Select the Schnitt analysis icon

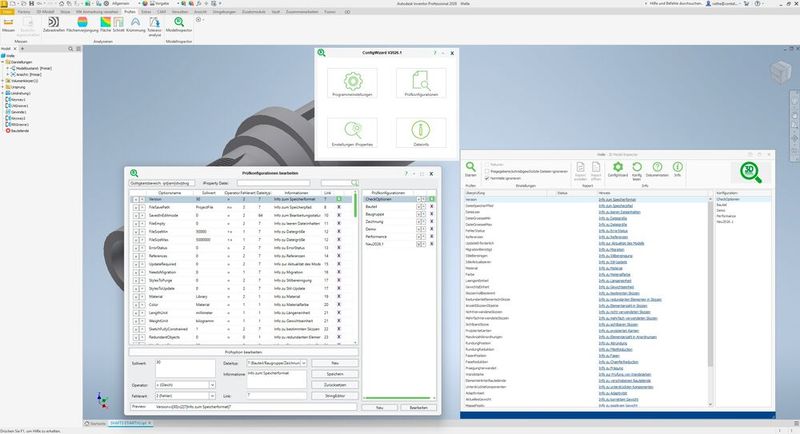coord(118,25)
